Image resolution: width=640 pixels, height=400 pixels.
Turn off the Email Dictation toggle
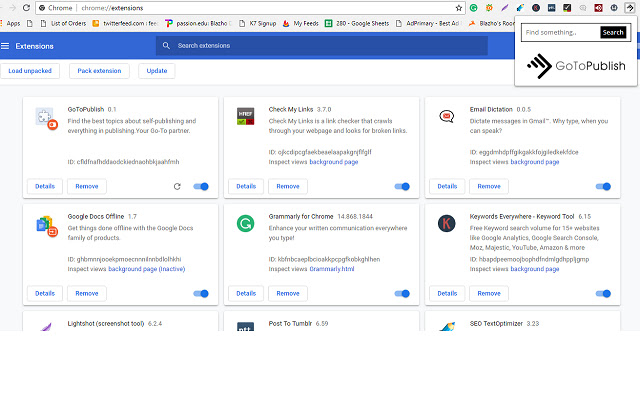click(x=603, y=187)
